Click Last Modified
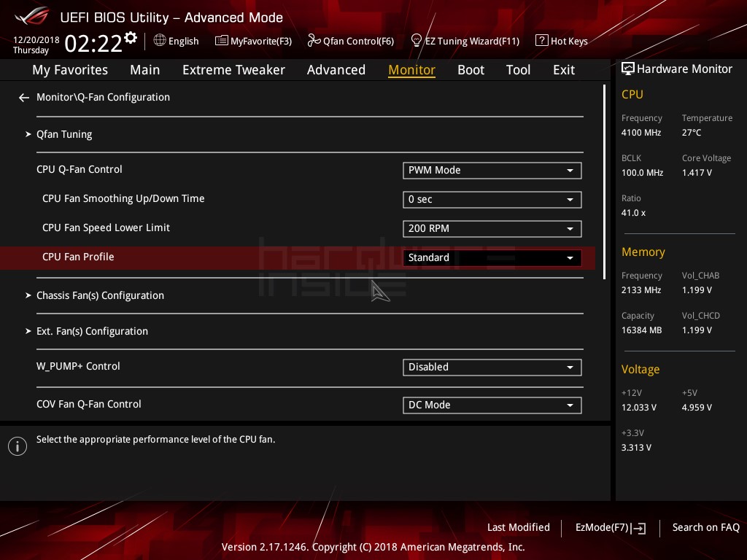The image size is (747, 560). [519, 528]
